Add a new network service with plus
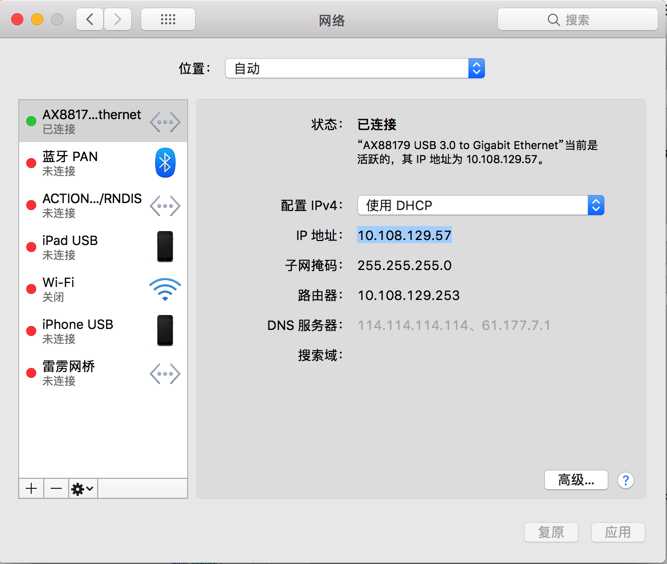This screenshot has width=667, height=564. [x=31, y=489]
